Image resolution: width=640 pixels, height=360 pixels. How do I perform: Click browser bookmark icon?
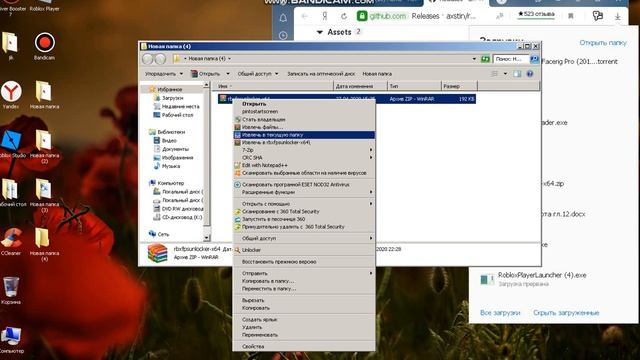tap(571, 16)
